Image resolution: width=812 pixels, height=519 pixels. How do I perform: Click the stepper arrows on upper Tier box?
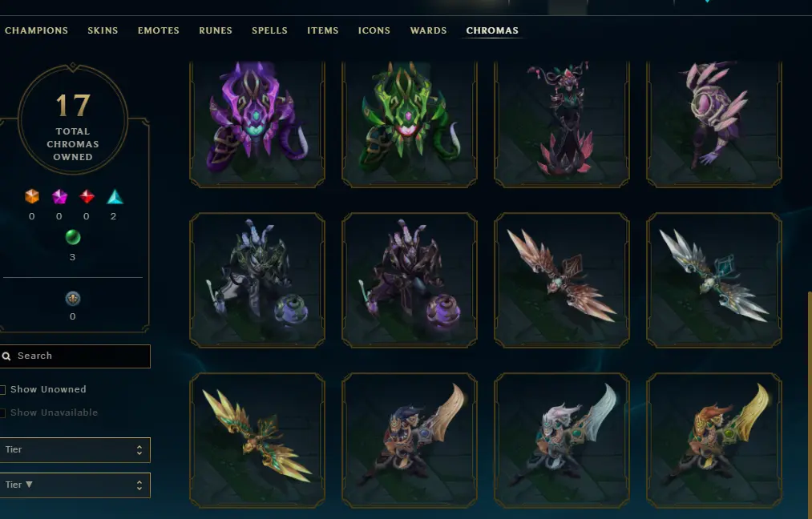(x=139, y=449)
